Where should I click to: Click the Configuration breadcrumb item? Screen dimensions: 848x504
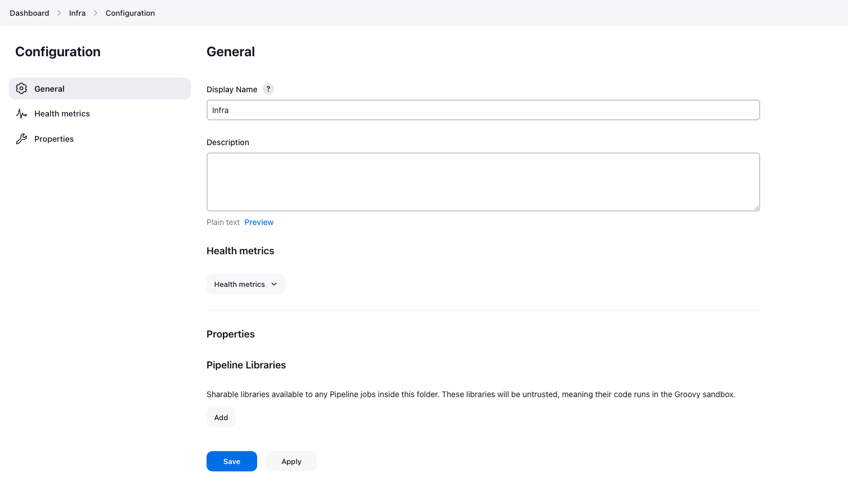[130, 13]
